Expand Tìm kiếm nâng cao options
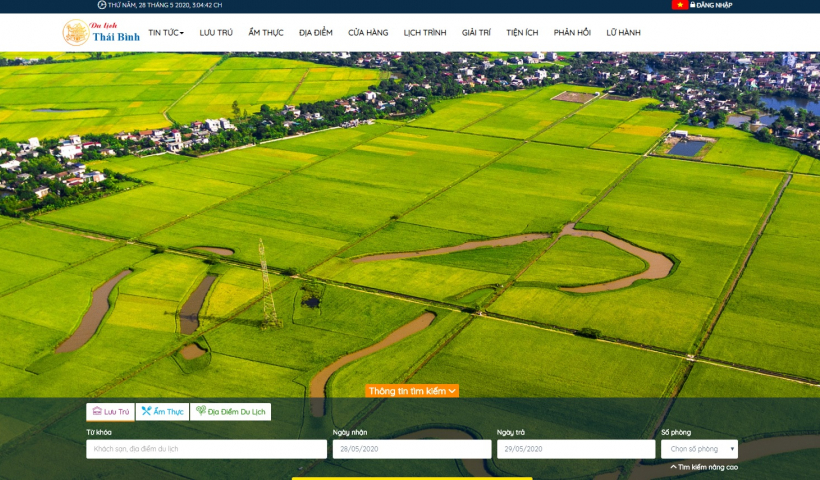820x480 pixels. pyautogui.click(x=704, y=467)
